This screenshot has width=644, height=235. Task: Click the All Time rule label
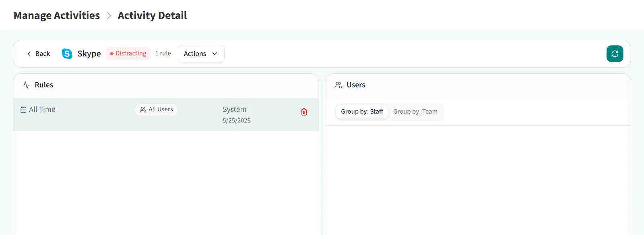(42, 109)
